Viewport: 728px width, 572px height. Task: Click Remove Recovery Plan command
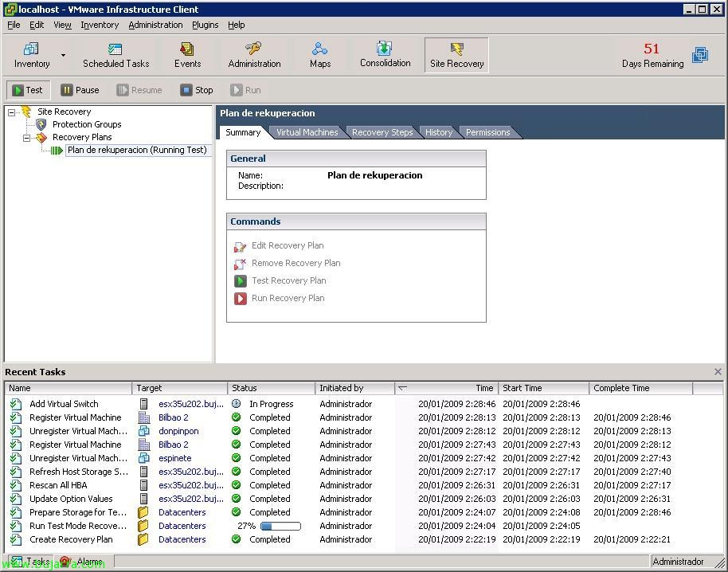(x=296, y=263)
